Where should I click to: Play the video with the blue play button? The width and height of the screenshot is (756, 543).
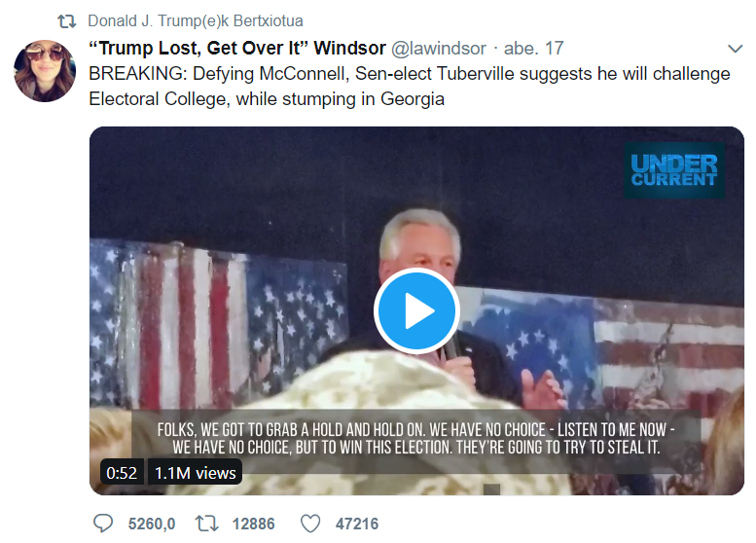tap(416, 310)
